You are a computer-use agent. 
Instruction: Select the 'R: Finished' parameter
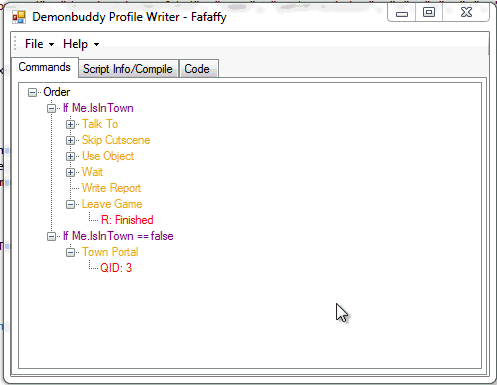[x=127, y=220]
